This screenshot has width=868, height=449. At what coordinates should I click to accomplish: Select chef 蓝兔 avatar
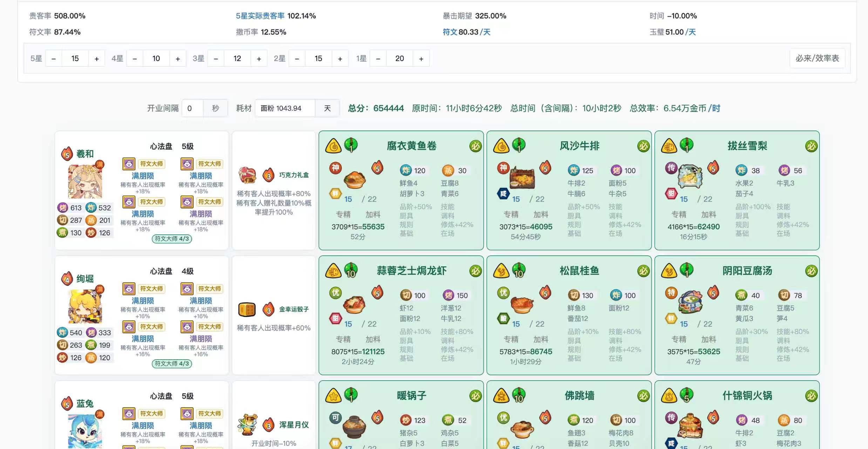pyautogui.click(x=85, y=431)
